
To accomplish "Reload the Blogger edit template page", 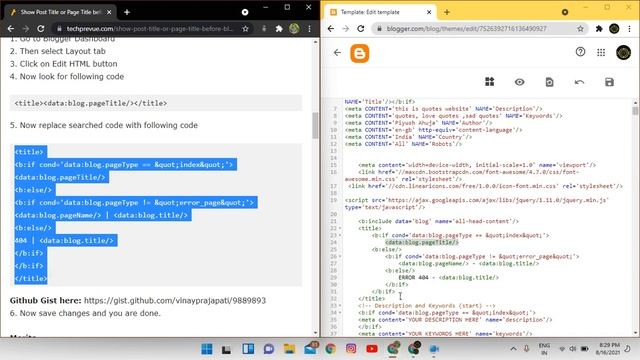I will coord(360,29).
